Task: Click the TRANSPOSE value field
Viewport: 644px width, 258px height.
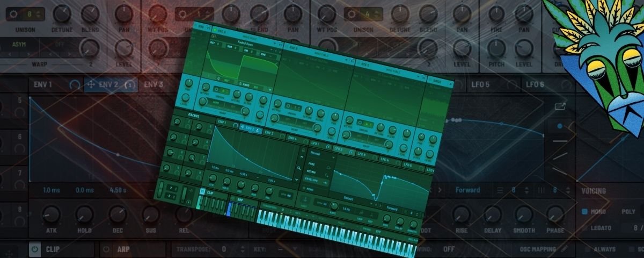Action: click(x=223, y=249)
